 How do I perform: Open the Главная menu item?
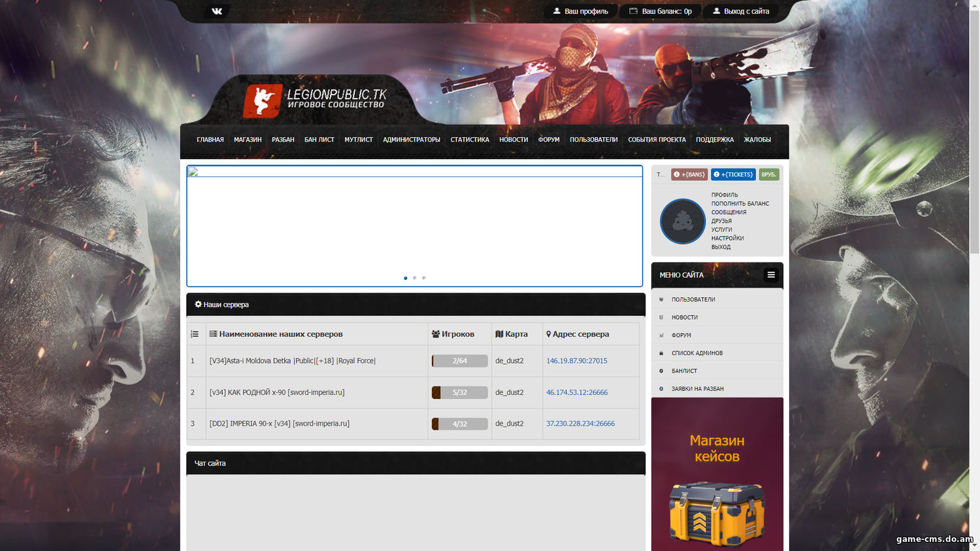pyautogui.click(x=210, y=140)
